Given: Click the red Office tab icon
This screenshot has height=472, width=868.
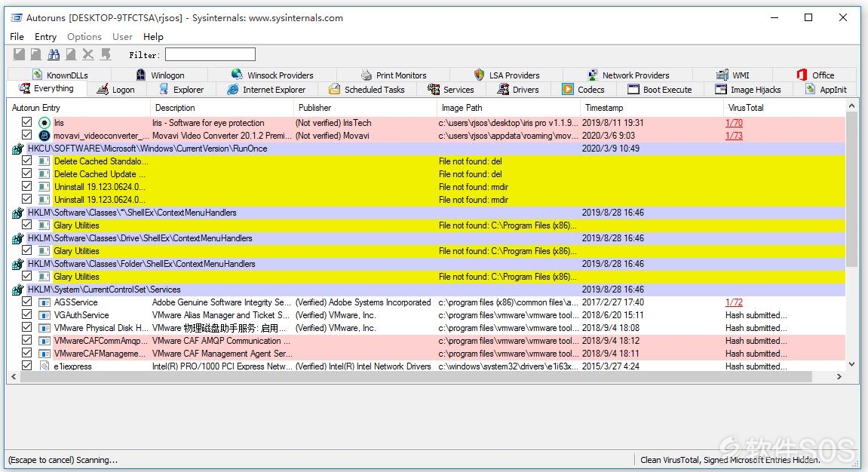Looking at the screenshot, I should 802,74.
